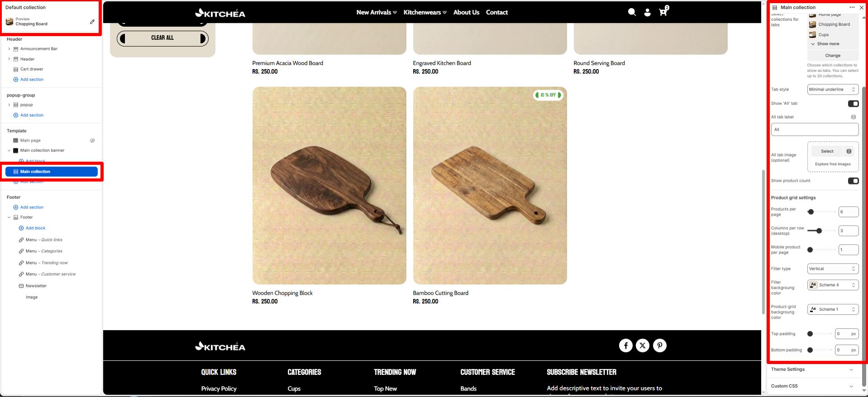Hide the Main page template section
The height and width of the screenshot is (397, 868).
92,140
